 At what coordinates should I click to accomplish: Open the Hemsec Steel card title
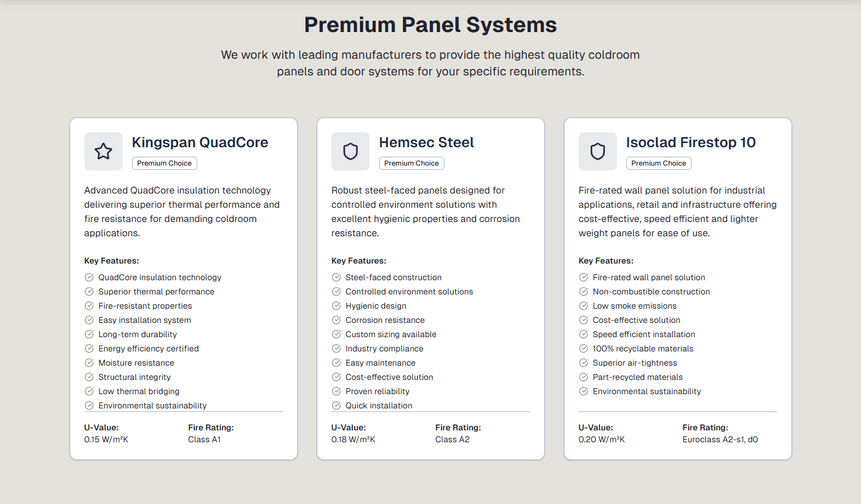coord(426,142)
